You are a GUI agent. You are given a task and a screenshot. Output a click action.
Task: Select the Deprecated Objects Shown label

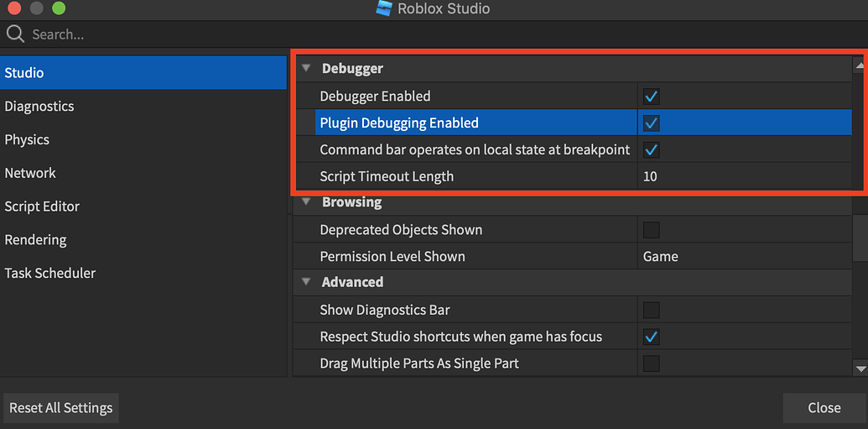(401, 229)
